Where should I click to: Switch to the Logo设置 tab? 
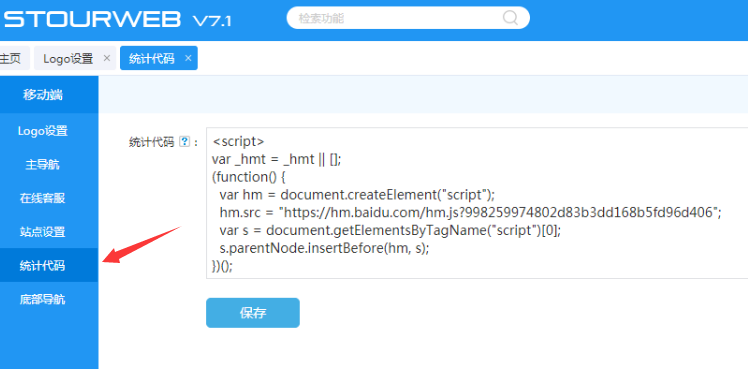(x=68, y=58)
